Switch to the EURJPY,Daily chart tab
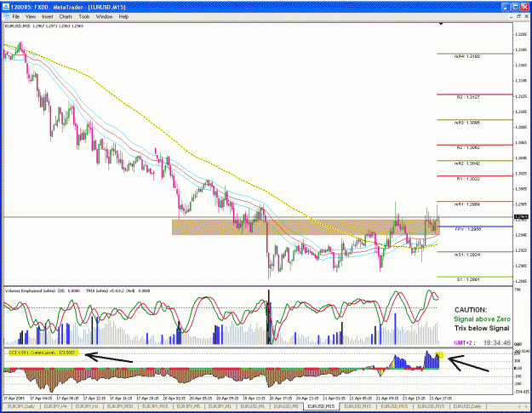The width and height of the screenshot is (532, 413). tap(21, 406)
